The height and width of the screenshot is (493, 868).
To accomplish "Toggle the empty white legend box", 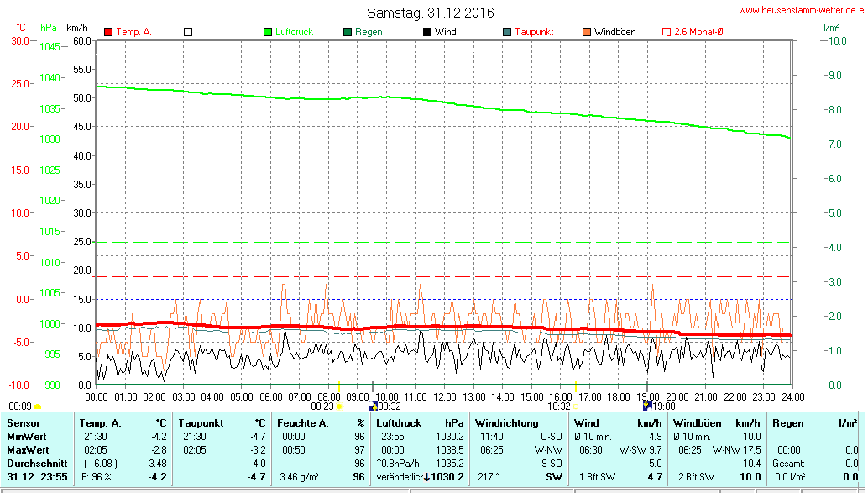I will [x=188, y=32].
